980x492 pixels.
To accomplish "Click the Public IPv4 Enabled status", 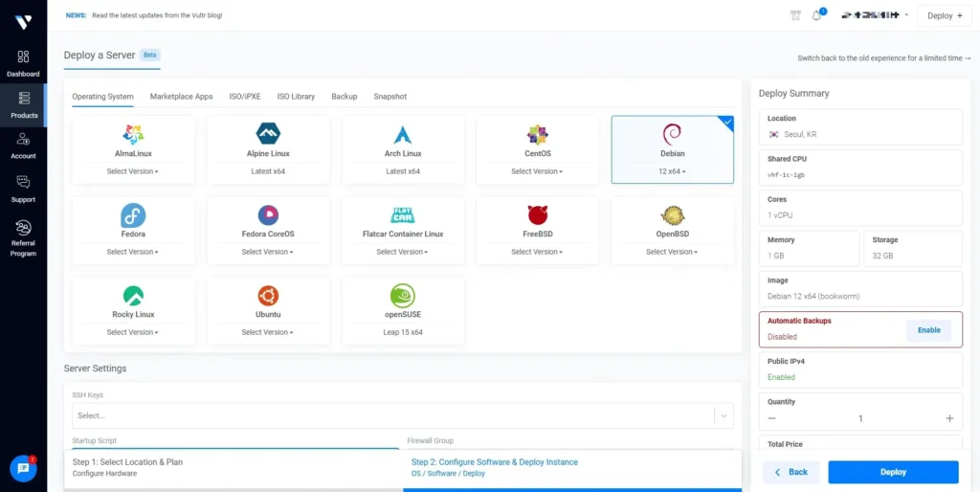I will tap(781, 377).
